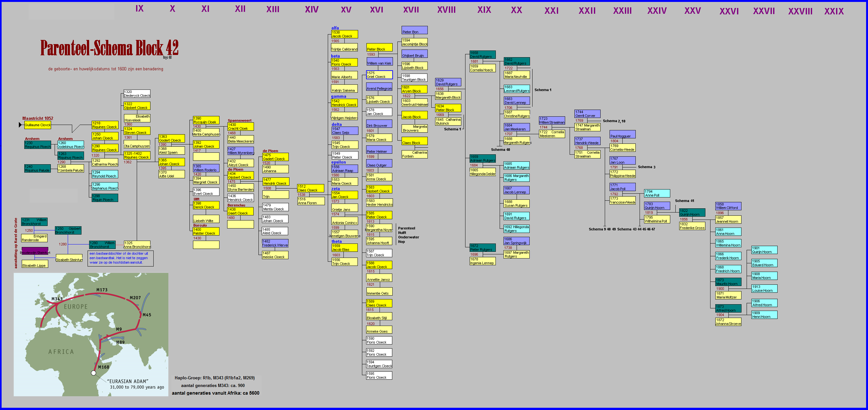Click the Schema 40 reference label
This screenshot has height=410, width=868.
point(500,150)
